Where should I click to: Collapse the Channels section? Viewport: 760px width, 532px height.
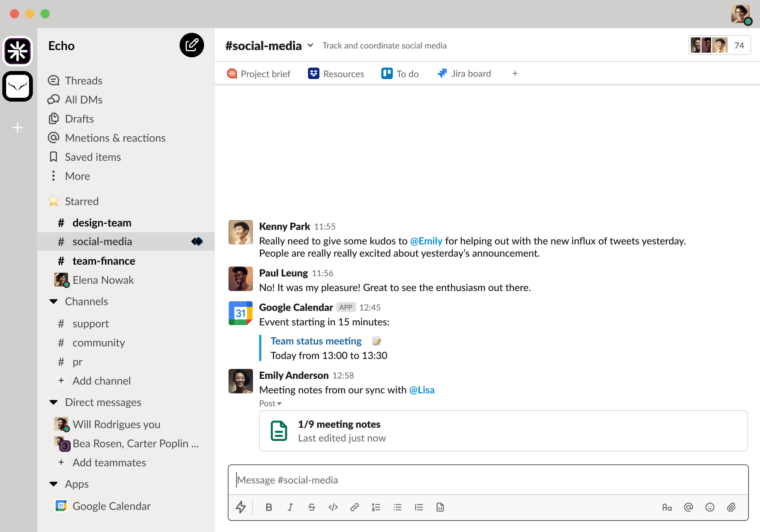pyautogui.click(x=54, y=302)
